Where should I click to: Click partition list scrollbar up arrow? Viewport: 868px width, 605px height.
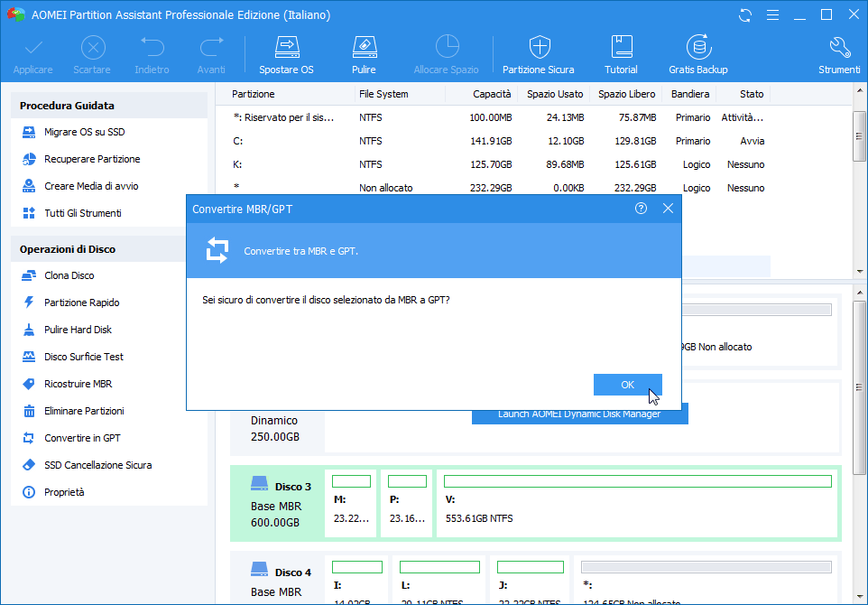click(860, 90)
